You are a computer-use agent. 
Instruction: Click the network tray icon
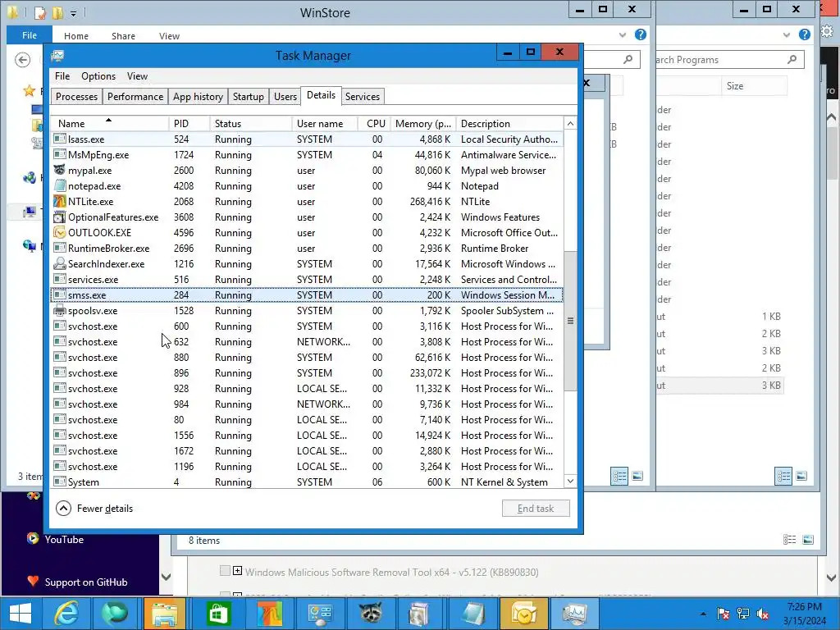743,614
